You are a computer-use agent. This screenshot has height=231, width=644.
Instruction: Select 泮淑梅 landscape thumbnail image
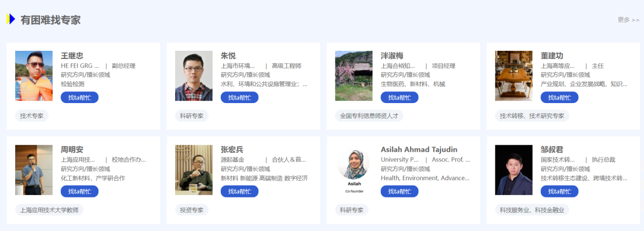[354, 76]
